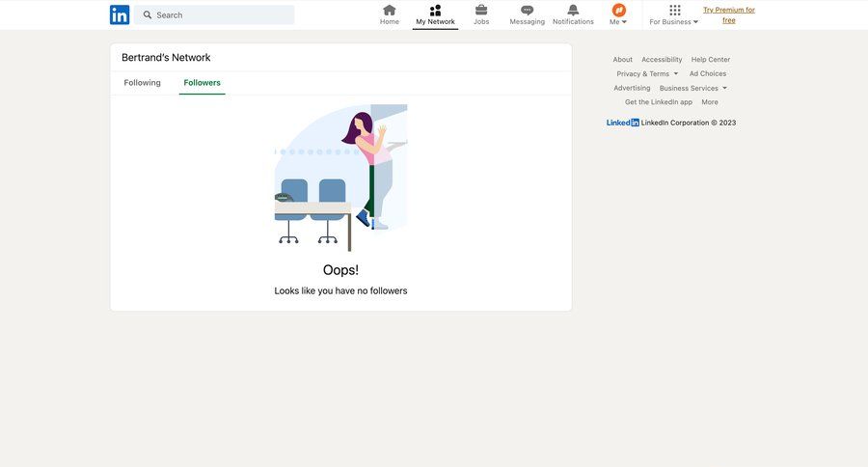Click the profile avatar above Me
Image resolution: width=868 pixels, height=467 pixels.
click(618, 10)
